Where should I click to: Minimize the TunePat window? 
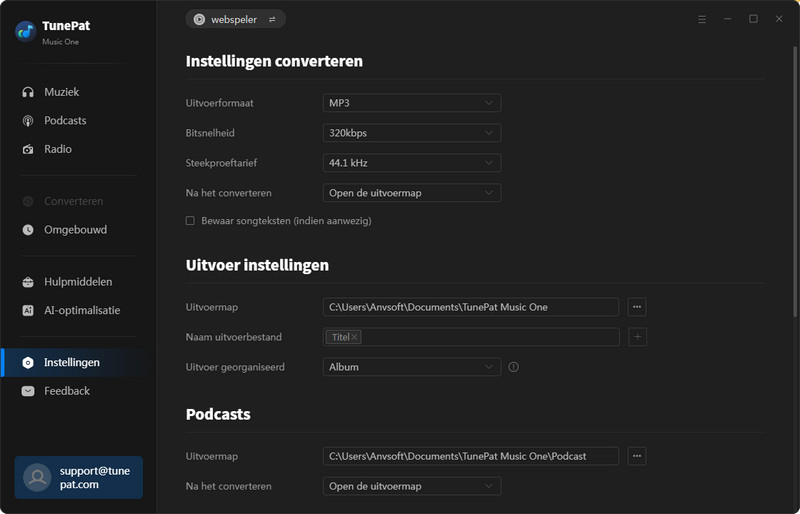pyautogui.click(x=728, y=19)
